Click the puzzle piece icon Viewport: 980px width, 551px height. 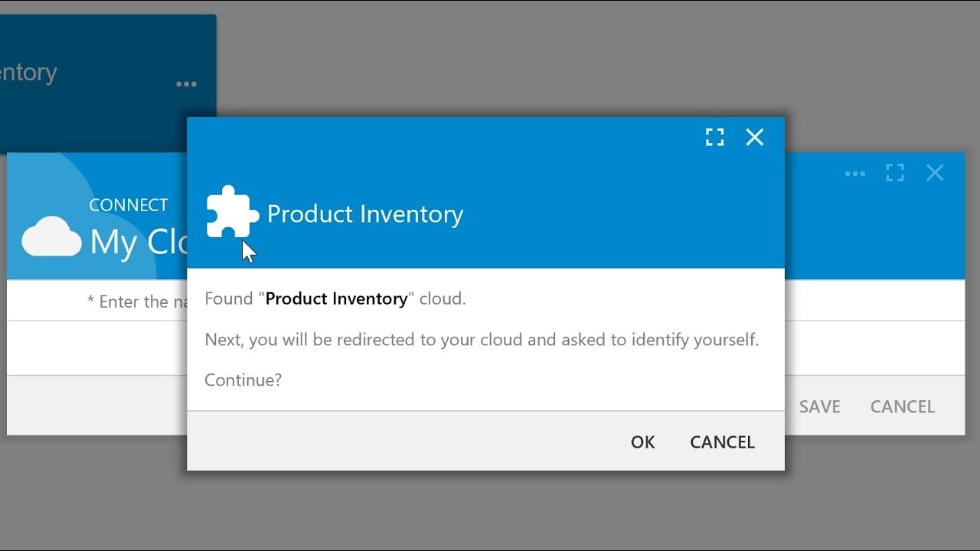coord(233,212)
